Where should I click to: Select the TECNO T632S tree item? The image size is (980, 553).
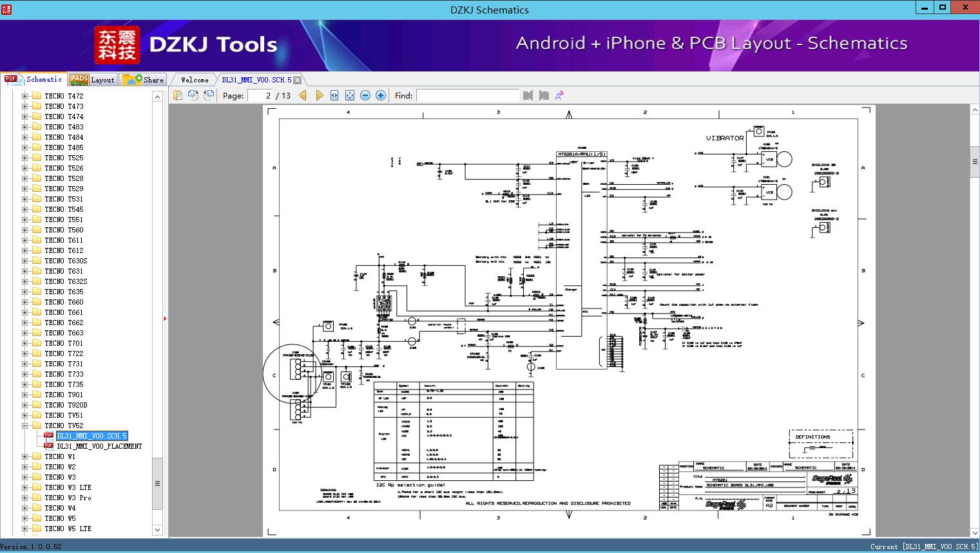coord(66,281)
